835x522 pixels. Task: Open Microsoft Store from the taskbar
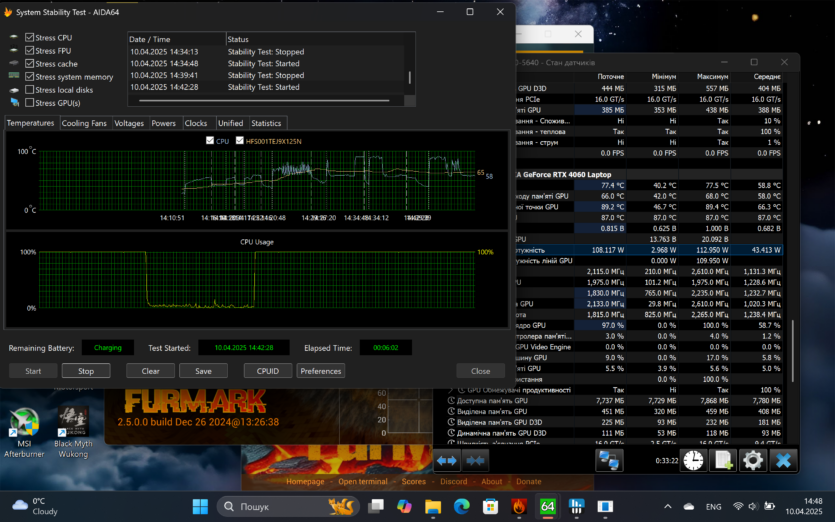pos(490,507)
